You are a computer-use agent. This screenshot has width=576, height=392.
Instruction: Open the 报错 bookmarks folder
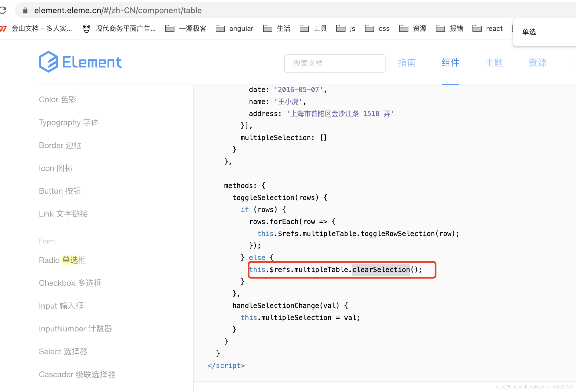[x=449, y=28]
